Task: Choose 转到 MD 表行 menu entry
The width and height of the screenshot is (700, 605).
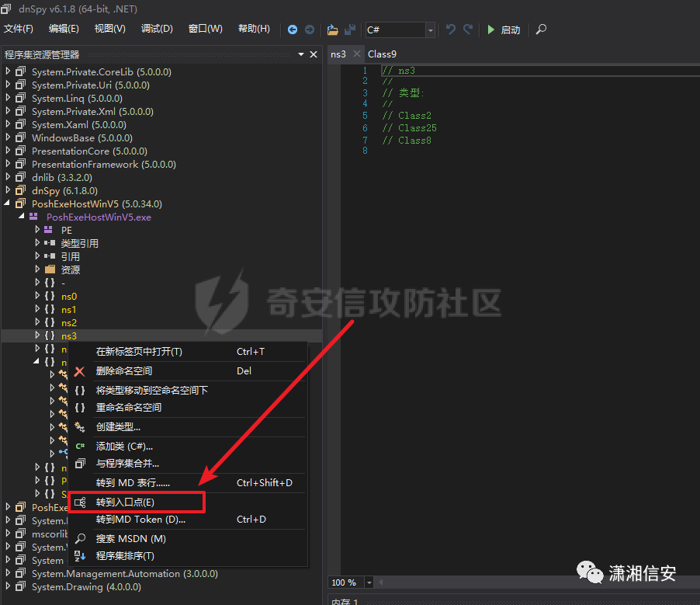Action: pos(189,483)
